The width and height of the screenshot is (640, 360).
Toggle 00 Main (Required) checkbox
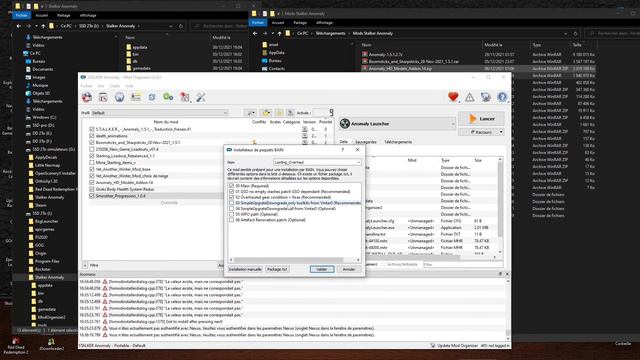(x=231, y=186)
